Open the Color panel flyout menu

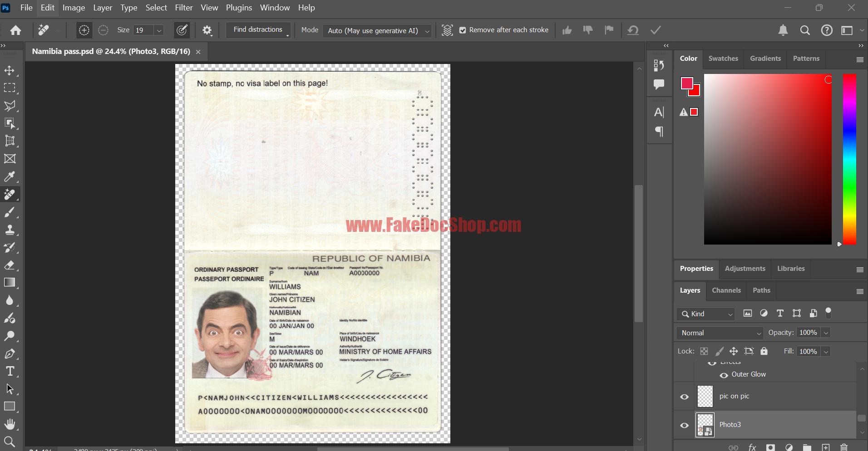(x=860, y=59)
